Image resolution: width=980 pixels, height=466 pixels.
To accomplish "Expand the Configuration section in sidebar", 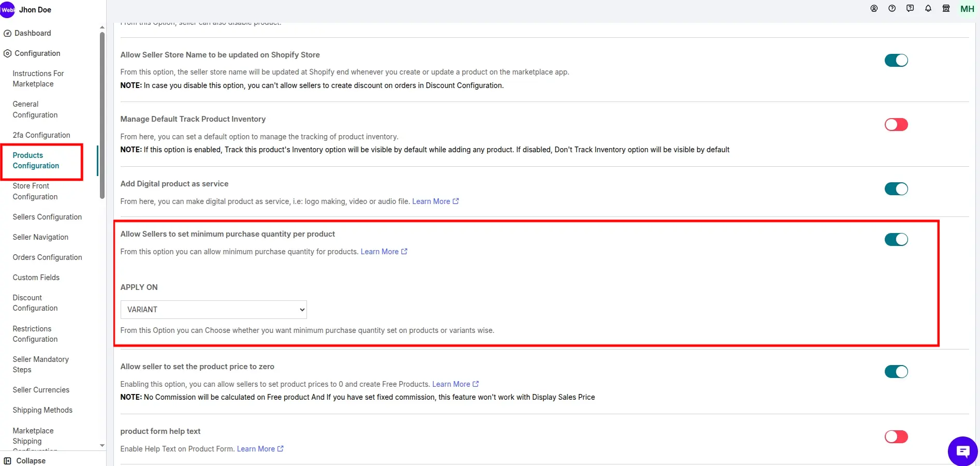I will 37,53.
